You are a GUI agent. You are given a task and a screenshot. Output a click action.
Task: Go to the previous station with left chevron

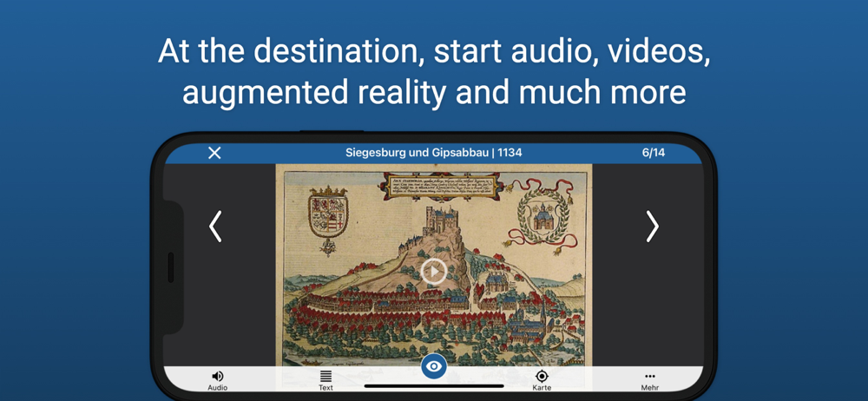[215, 226]
